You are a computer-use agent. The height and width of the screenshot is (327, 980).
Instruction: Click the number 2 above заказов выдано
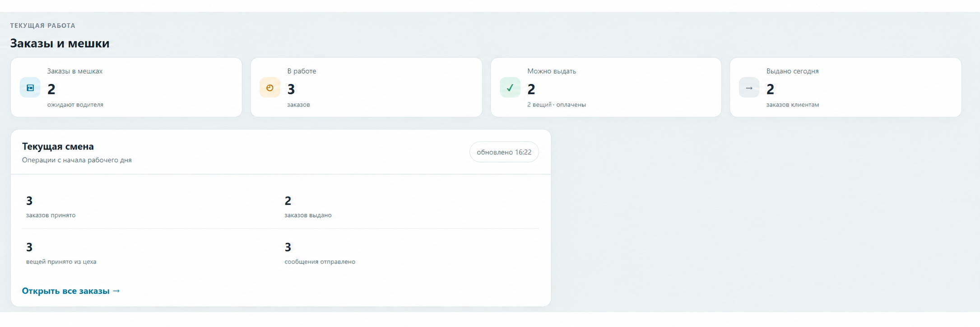(288, 201)
